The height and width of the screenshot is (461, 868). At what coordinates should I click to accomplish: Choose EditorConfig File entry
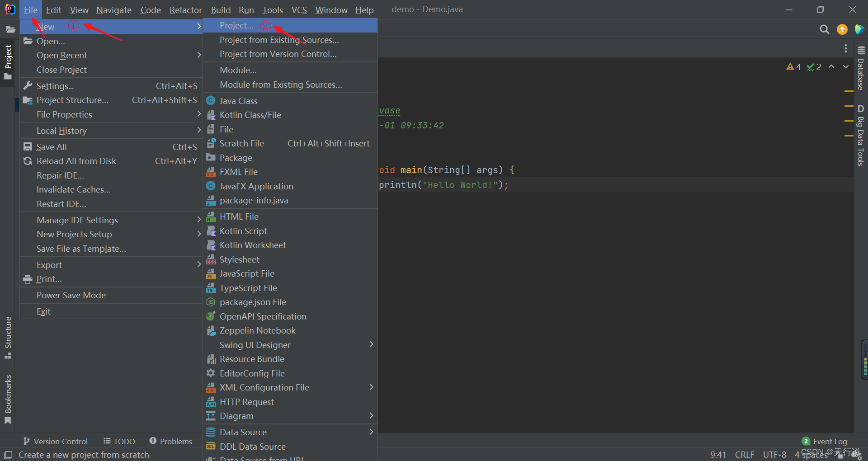(290, 373)
